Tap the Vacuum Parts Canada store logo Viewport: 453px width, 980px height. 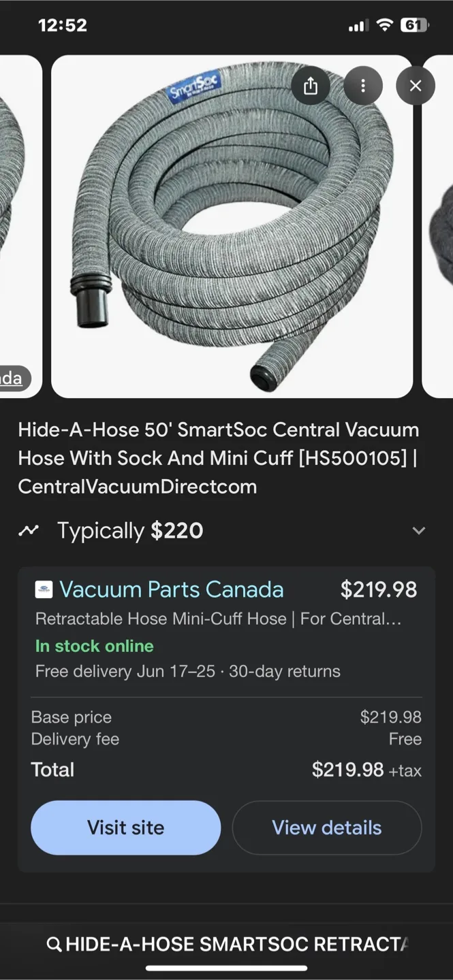click(44, 589)
